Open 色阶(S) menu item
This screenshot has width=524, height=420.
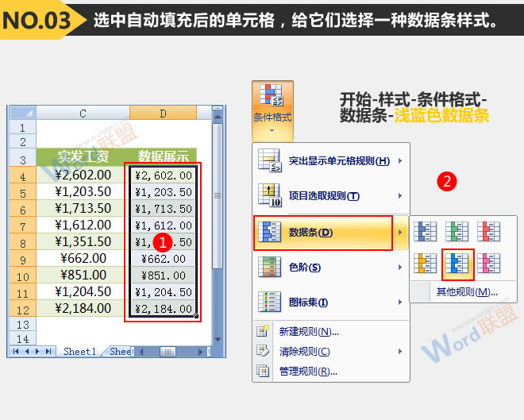(331, 268)
